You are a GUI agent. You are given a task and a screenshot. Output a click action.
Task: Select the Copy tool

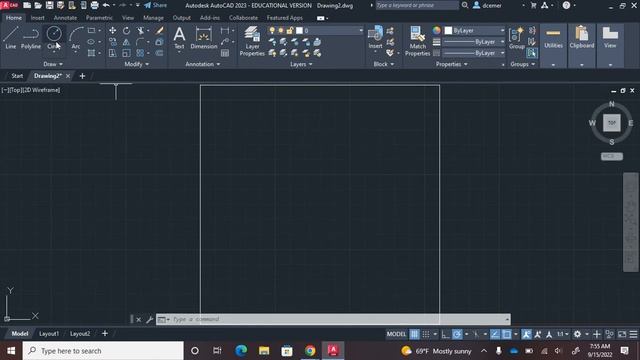tap(112, 42)
